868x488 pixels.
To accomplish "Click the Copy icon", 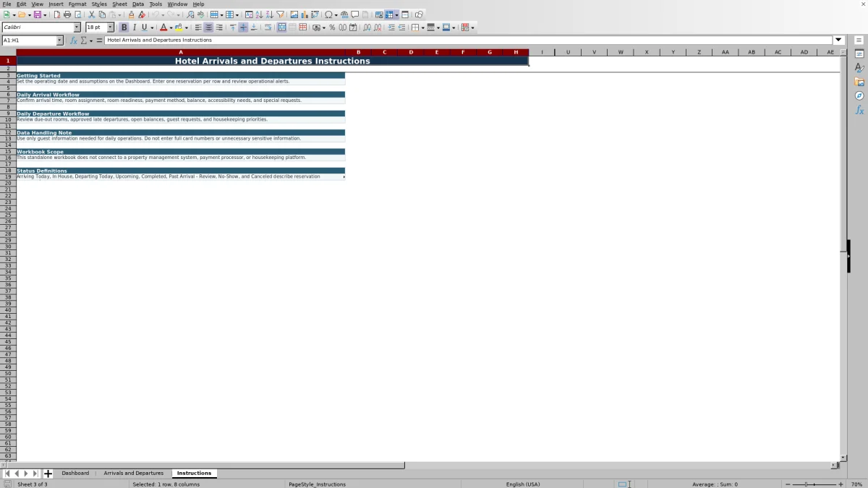I will click(102, 14).
